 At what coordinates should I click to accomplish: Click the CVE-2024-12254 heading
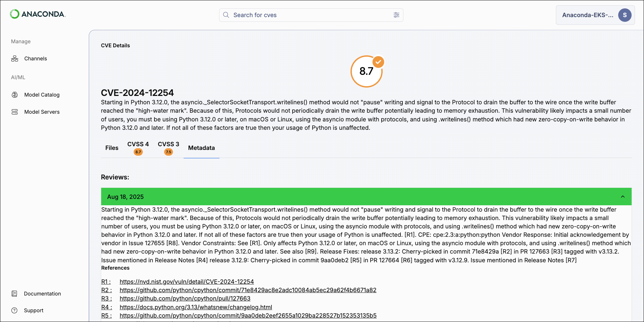137,93
